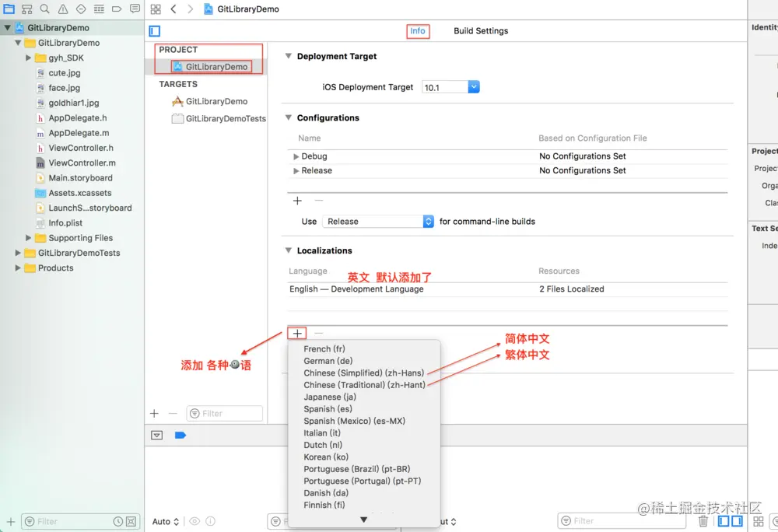Collapse the Deployment Target section
Viewport: 778px width, 532px height.
coord(289,56)
